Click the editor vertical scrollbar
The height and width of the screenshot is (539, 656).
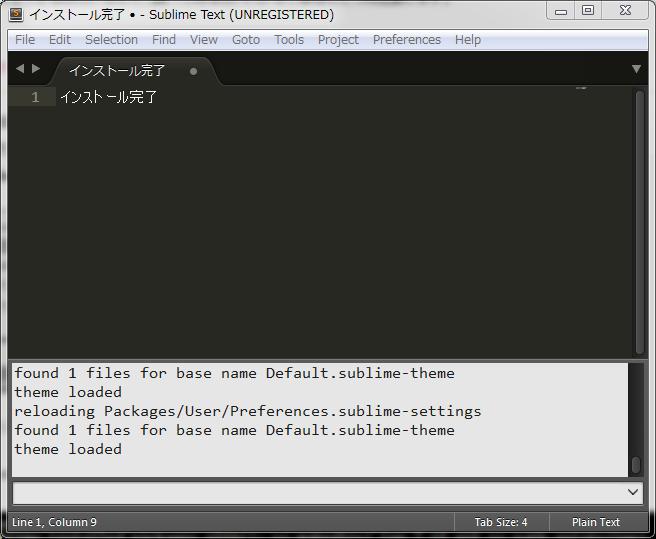(639, 222)
